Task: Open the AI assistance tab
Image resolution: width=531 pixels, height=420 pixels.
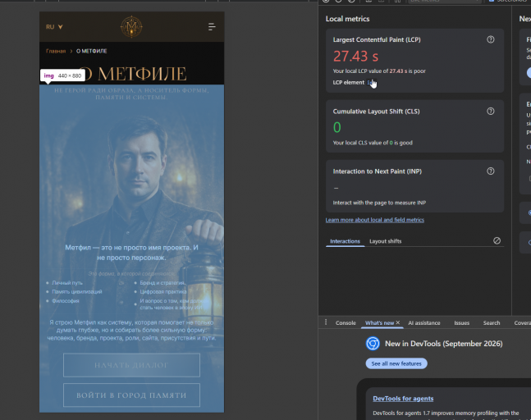Action: 424,323
